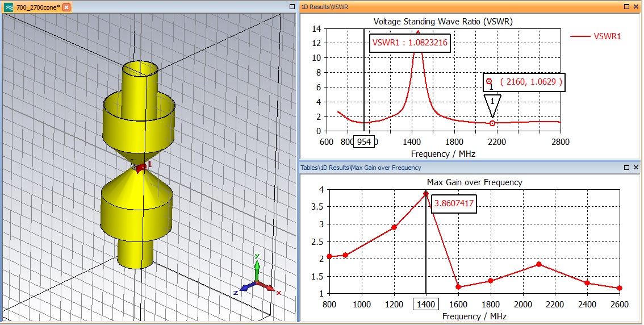Click the gain plot Frequency / MHz axis label
644x325 pixels.
474,316
